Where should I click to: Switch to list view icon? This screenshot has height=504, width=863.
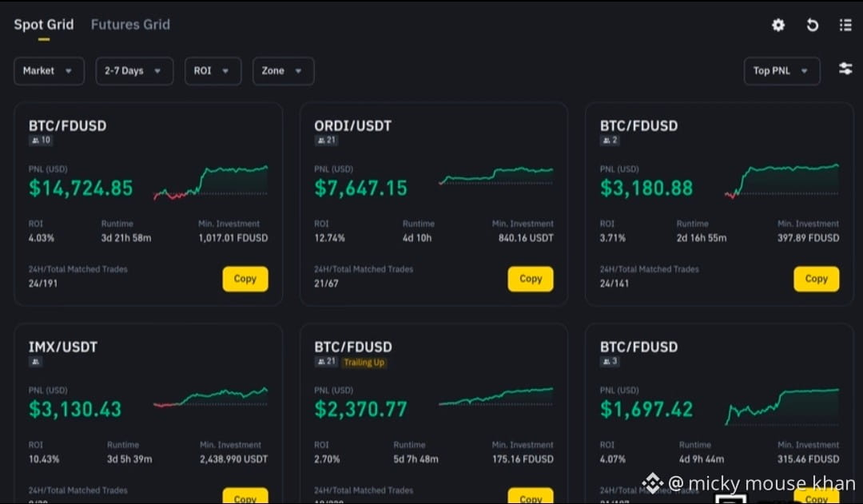(846, 25)
